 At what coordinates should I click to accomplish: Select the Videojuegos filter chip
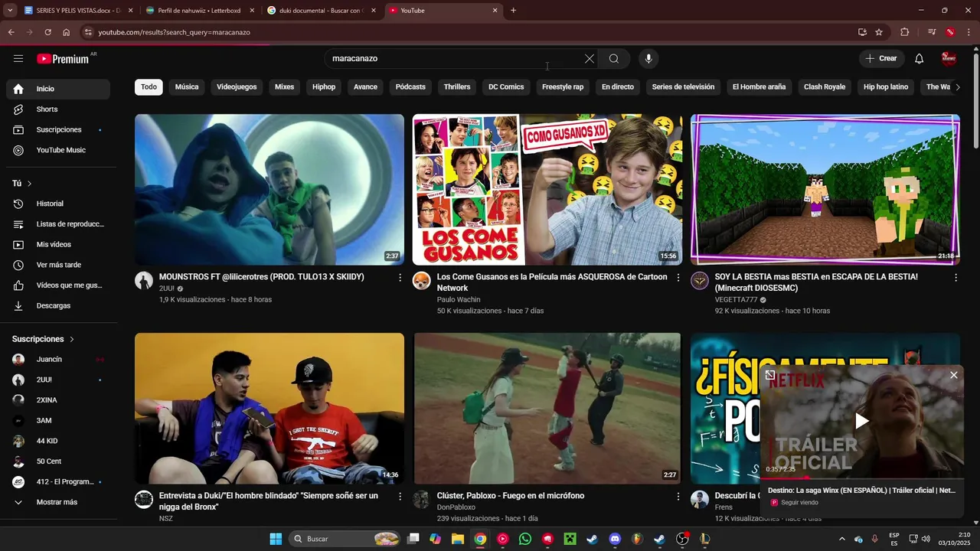click(237, 87)
